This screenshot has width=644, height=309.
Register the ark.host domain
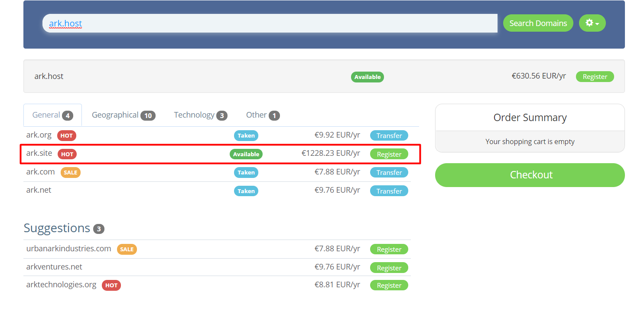tap(595, 76)
